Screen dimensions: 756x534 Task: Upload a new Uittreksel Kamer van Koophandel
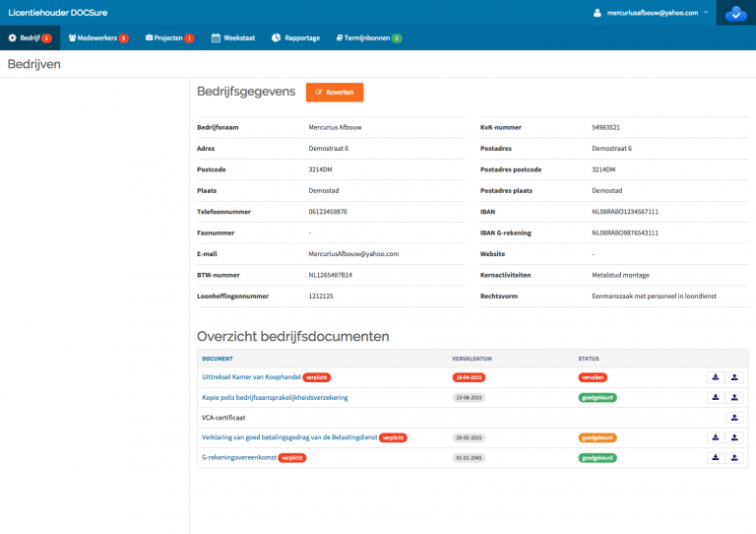pos(734,377)
